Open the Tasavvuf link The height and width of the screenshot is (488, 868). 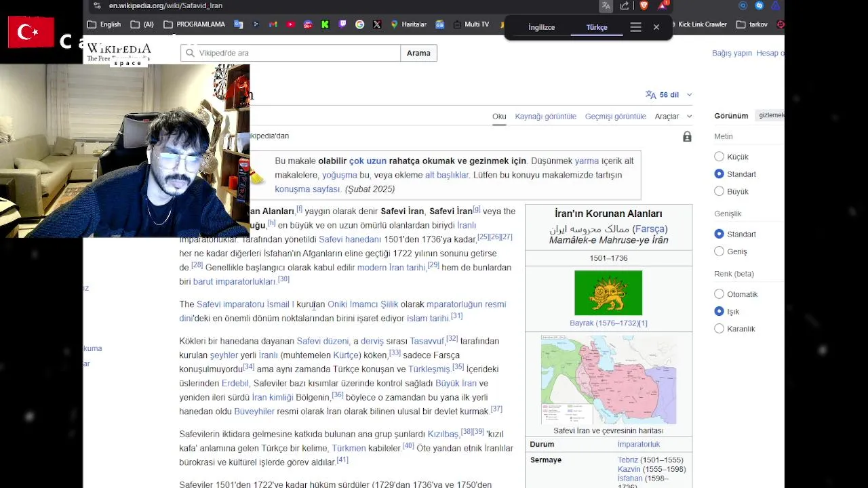click(427, 341)
